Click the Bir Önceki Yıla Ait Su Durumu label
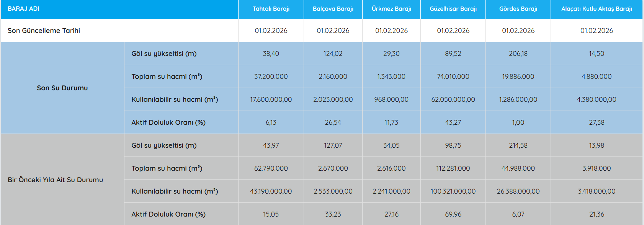 coord(55,180)
